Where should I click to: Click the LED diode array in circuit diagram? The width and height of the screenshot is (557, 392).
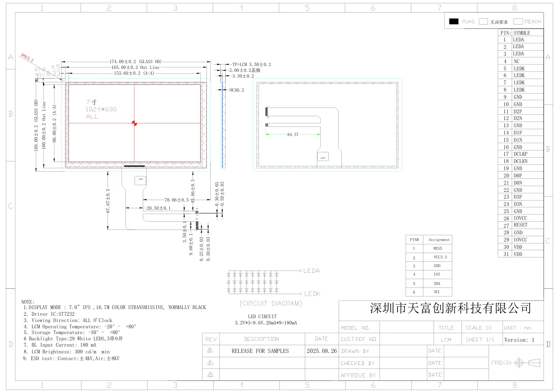(x=252, y=282)
